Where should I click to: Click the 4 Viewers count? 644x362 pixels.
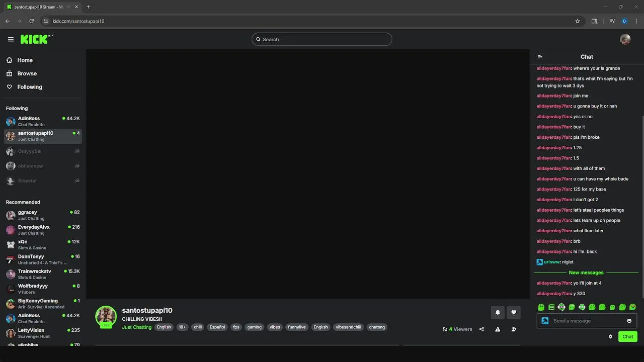tap(457, 329)
